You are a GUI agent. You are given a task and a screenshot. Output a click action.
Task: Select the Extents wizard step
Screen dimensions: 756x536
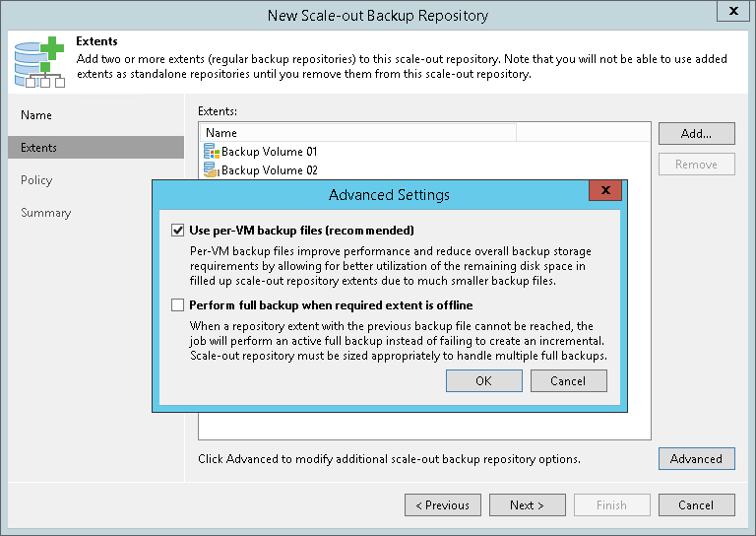pos(39,148)
